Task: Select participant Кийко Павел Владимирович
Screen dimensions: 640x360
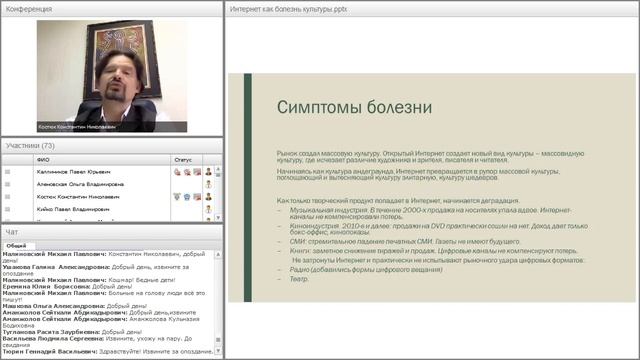Action: pyautogui.click(x=73, y=209)
